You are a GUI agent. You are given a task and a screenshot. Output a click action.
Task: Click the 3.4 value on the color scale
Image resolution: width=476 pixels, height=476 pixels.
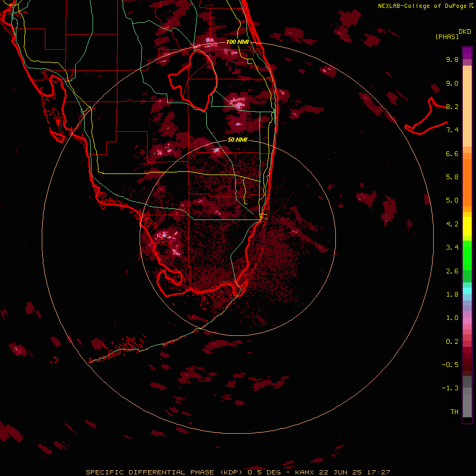[452, 248]
